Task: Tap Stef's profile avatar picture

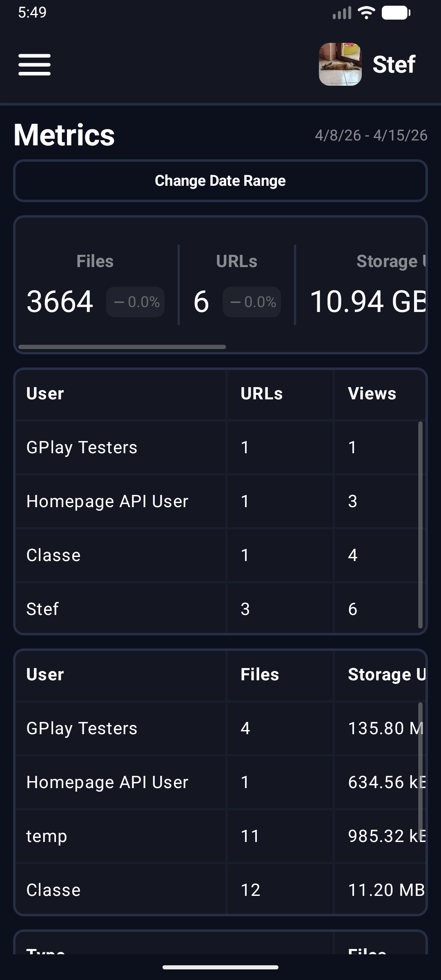Action: (340, 65)
